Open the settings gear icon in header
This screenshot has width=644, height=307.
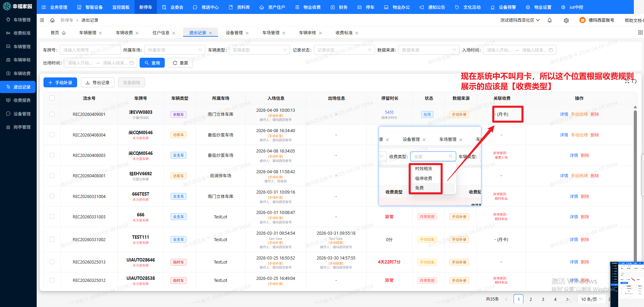[566, 20]
